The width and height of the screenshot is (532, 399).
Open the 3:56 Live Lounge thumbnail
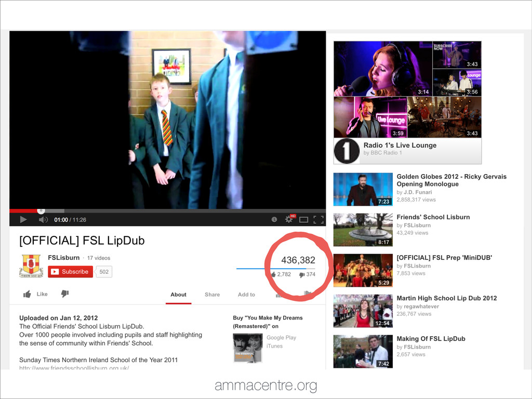(457, 83)
